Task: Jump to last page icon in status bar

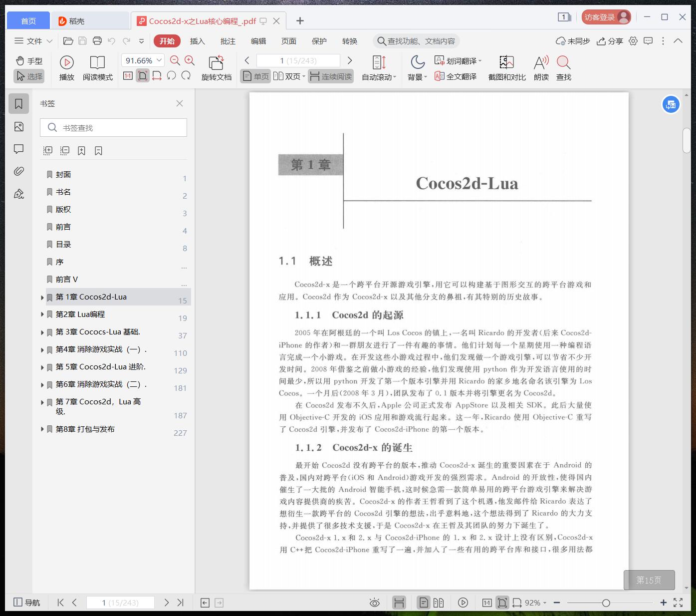Action: [x=181, y=603]
